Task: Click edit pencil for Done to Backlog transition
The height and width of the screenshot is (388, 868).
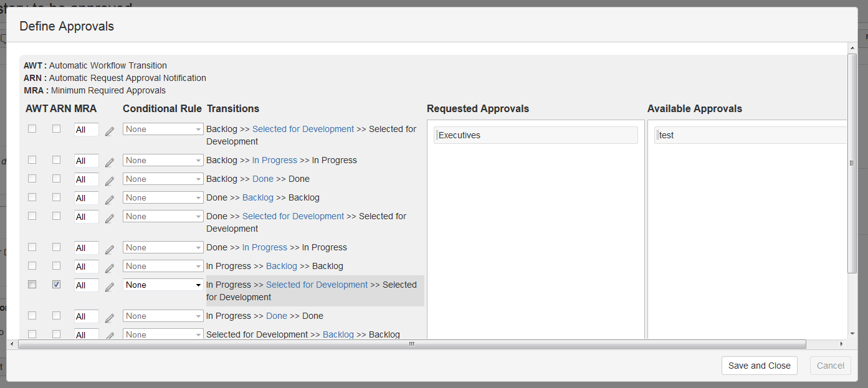Action: 110,199
